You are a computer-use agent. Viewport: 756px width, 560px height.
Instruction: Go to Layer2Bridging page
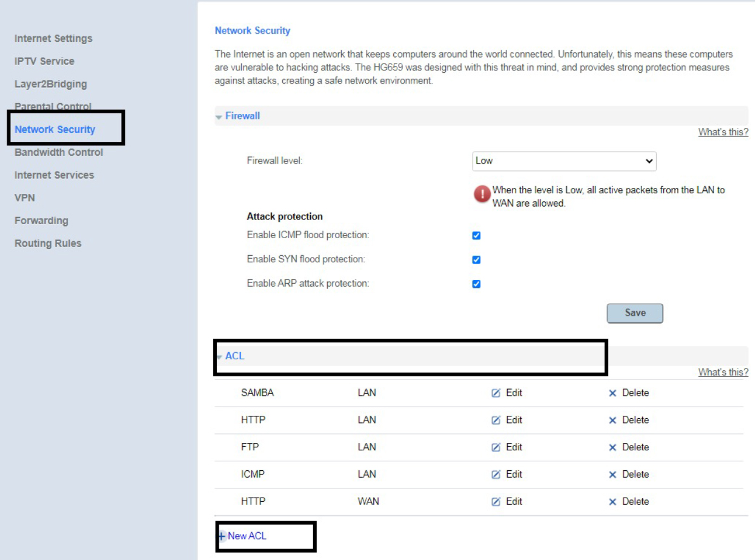[51, 84]
